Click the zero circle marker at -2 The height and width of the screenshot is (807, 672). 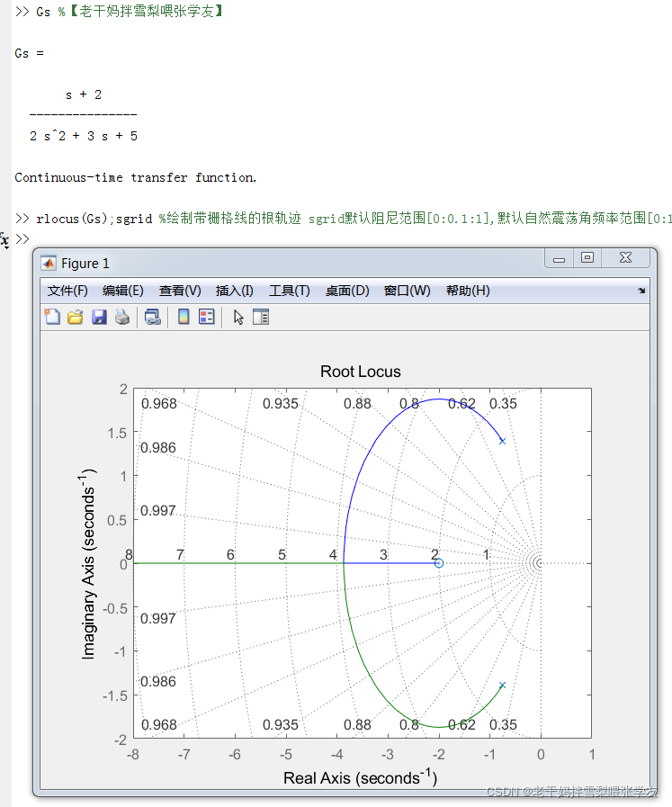click(x=439, y=563)
